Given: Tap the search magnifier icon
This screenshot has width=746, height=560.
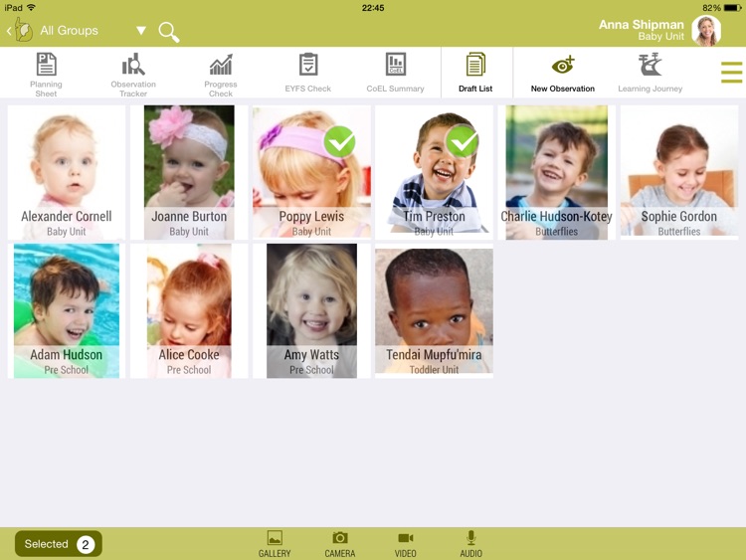Looking at the screenshot, I should pos(169,32).
